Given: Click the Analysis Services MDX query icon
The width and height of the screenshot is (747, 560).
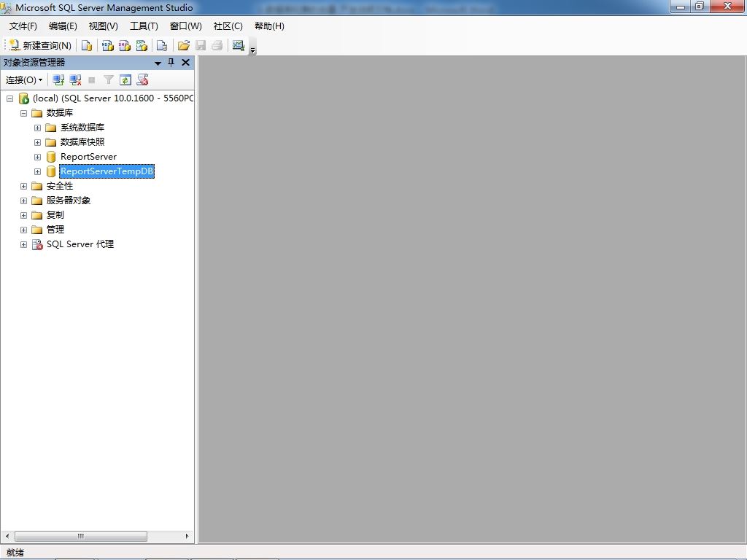Looking at the screenshot, I should 108,45.
